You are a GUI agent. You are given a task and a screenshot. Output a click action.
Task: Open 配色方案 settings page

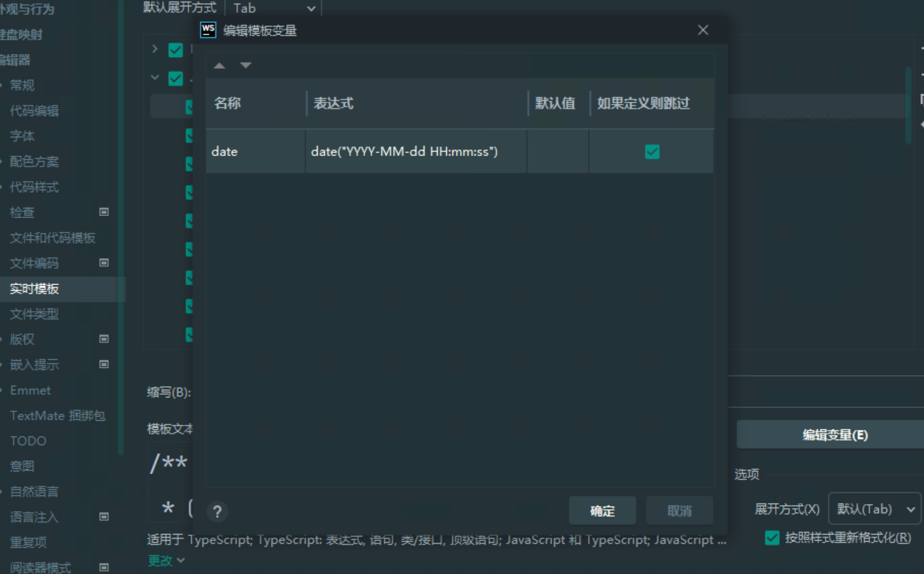pos(34,162)
